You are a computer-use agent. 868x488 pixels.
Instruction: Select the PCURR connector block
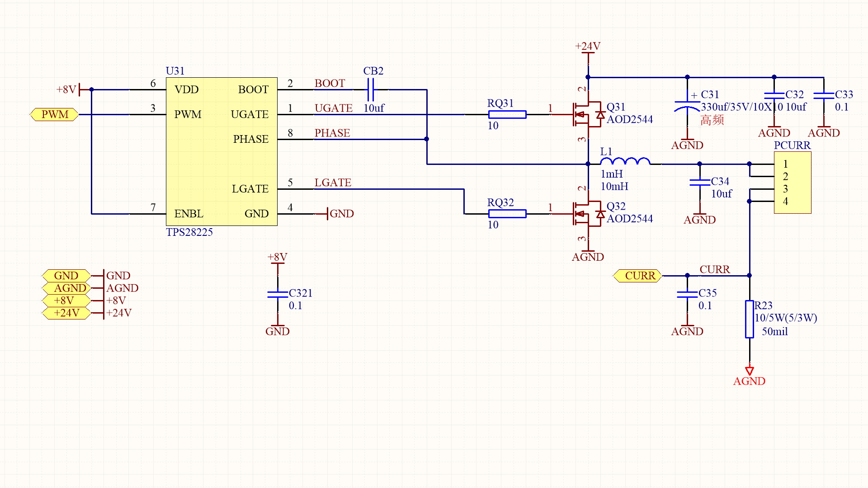(x=793, y=183)
